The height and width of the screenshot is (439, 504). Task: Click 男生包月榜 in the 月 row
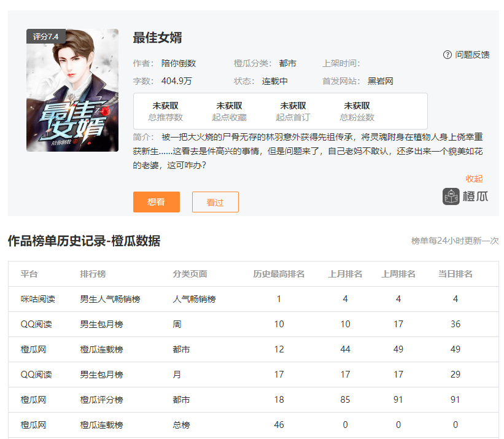tap(101, 375)
